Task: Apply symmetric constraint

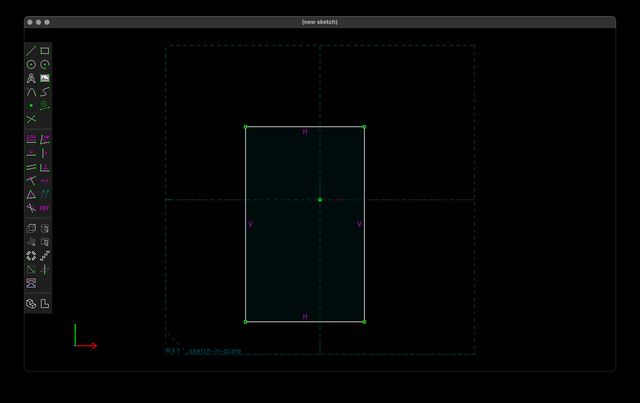Action: [45, 180]
